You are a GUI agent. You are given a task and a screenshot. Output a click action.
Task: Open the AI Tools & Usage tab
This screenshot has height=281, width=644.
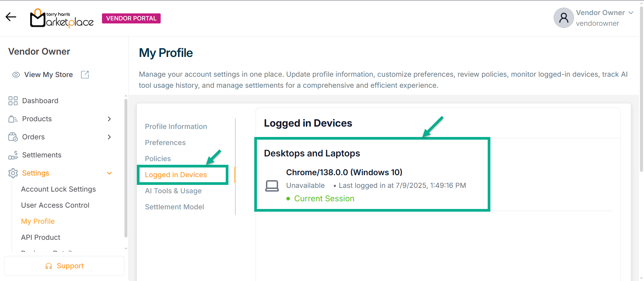click(x=173, y=191)
